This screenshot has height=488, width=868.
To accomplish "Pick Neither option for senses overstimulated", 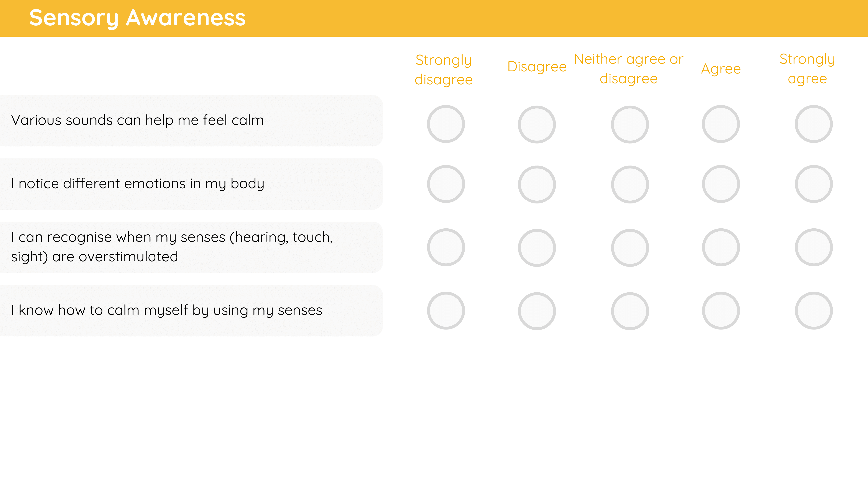I will pos(630,247).
